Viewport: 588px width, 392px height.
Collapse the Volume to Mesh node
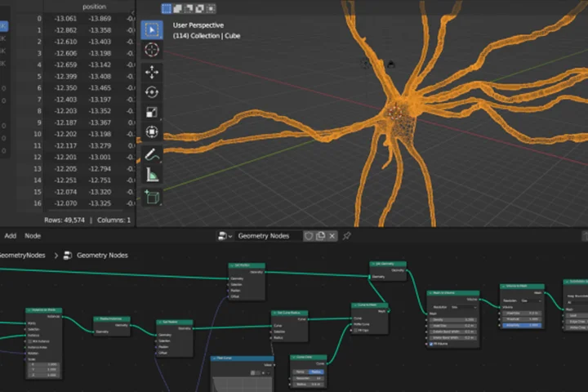(x=503, y=286)
